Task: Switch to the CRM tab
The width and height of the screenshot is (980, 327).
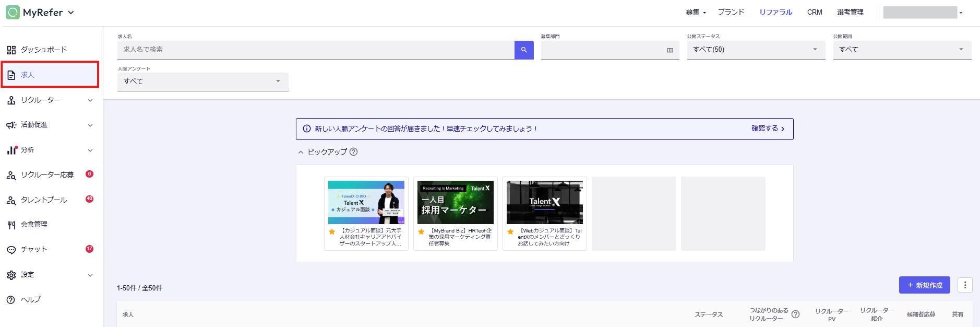Action: click(x=814, y=12)
